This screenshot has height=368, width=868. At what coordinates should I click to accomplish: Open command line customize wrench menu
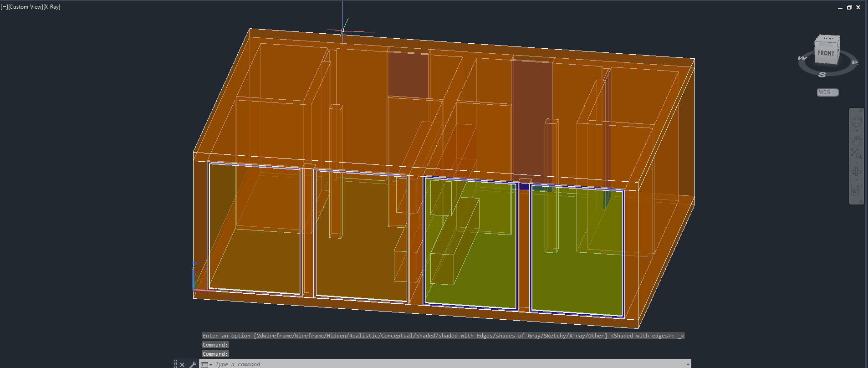[193, 364]
